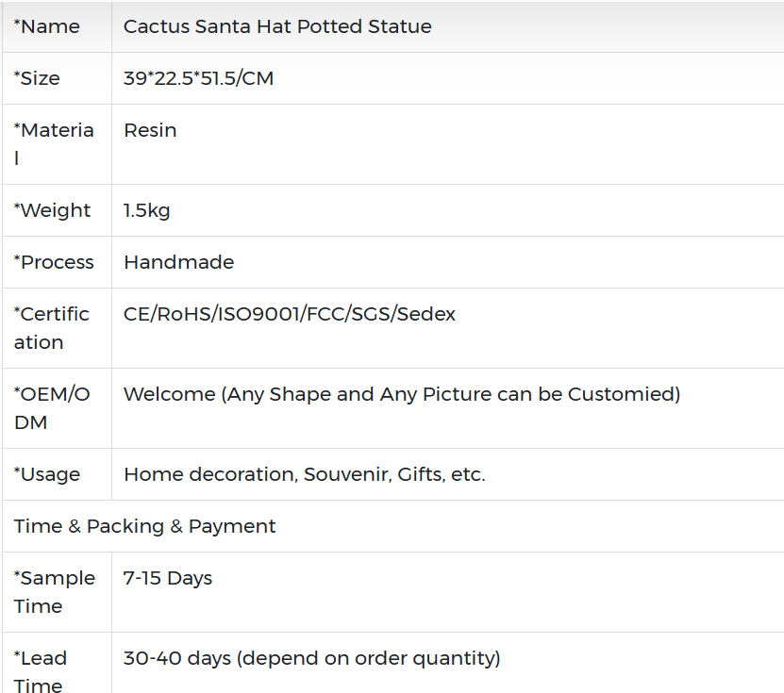Screen dimensions: 784x693
Task: Select the *Name label cell
Action: pyautogui.click(x=47, y=26)
